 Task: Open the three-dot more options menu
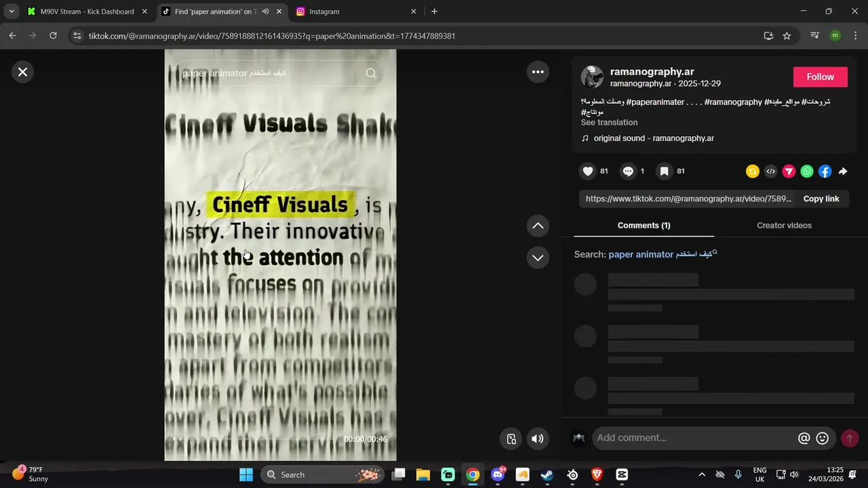point(538,72)
